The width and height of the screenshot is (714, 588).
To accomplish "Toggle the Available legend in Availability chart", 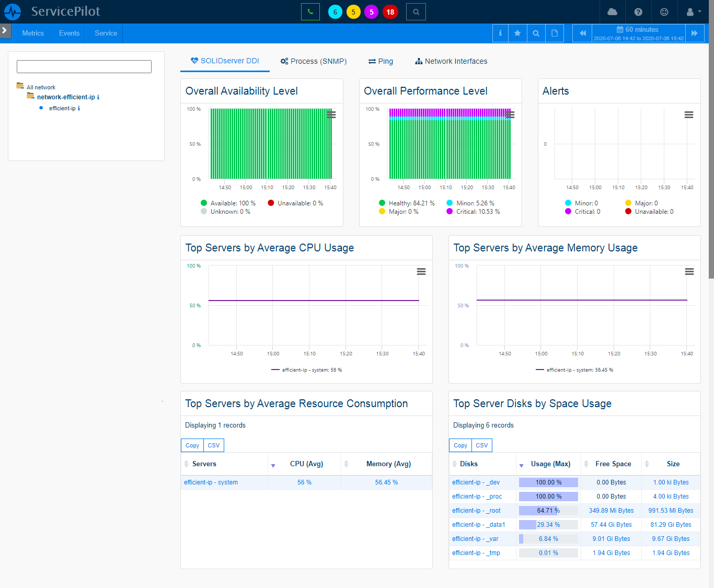I will pyautogui.click(x=228, y=203).
